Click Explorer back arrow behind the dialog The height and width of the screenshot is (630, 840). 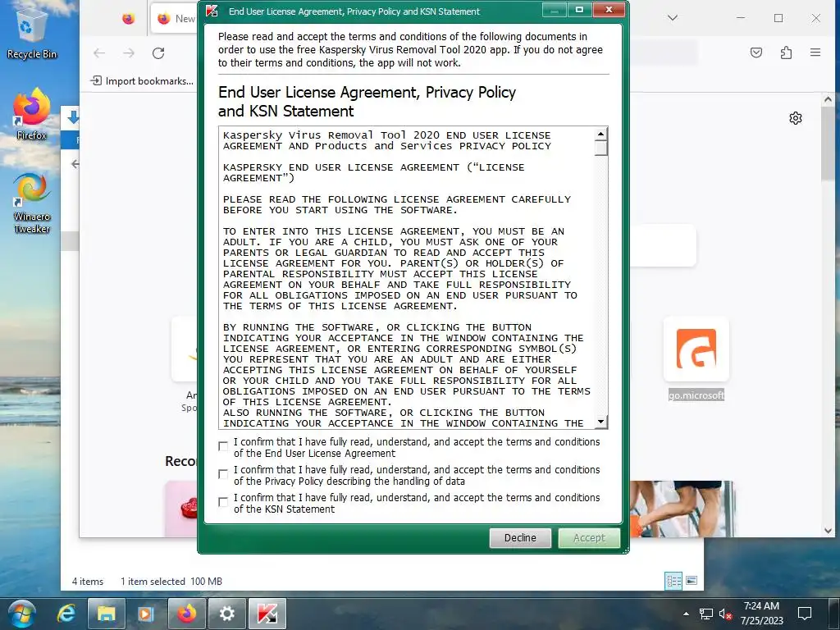(x=75, y=164)
